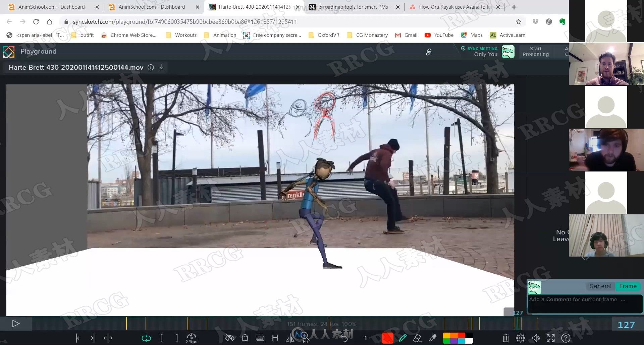Open the Animation bookmark folder
644x345 pixels.
pyautogui.click(x=220, y=35)
